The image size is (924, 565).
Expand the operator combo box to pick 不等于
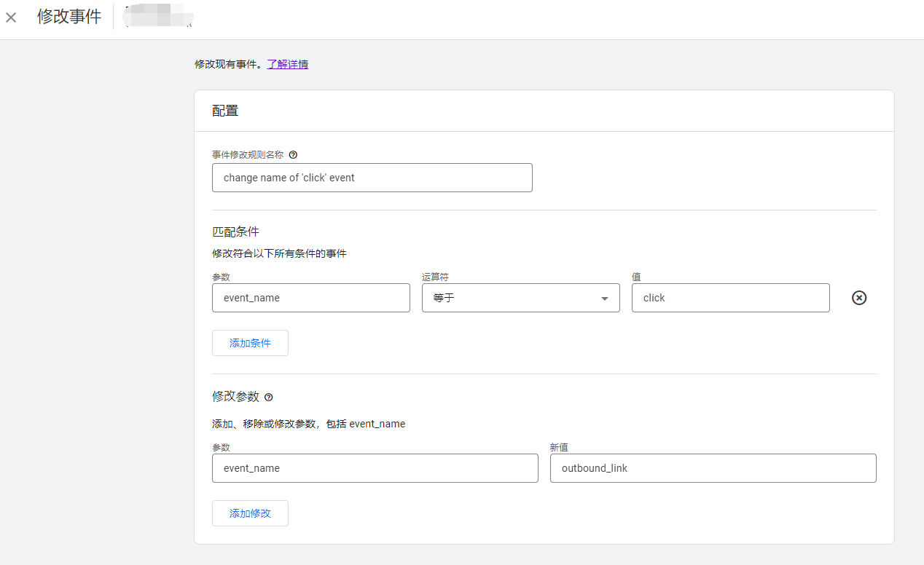(x=520, y=298)
